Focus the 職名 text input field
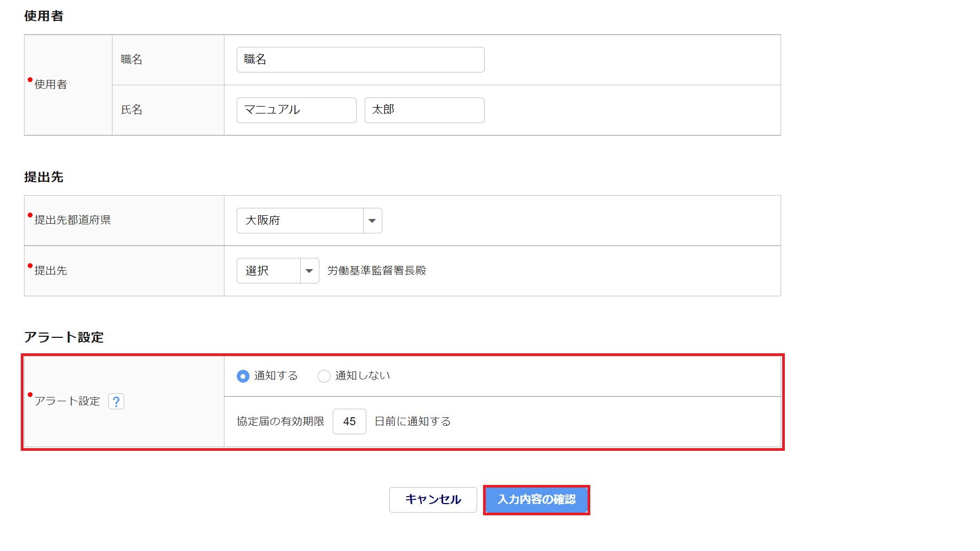980x551 pixels. tap(360, 60)
